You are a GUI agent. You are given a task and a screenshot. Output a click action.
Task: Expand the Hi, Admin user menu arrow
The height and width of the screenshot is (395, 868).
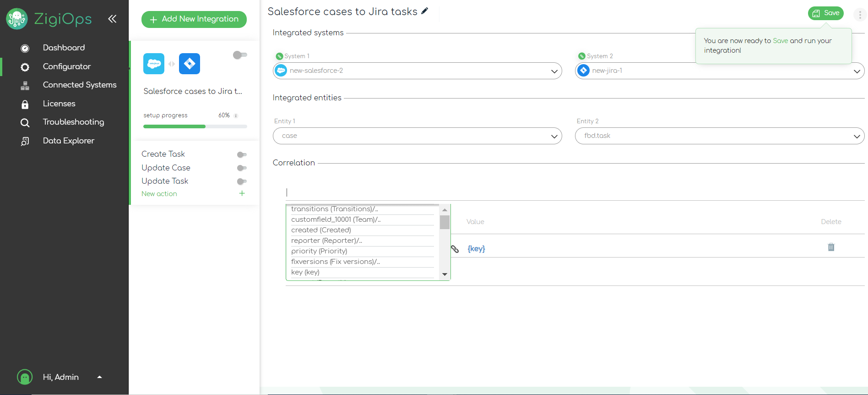point(99,377)
